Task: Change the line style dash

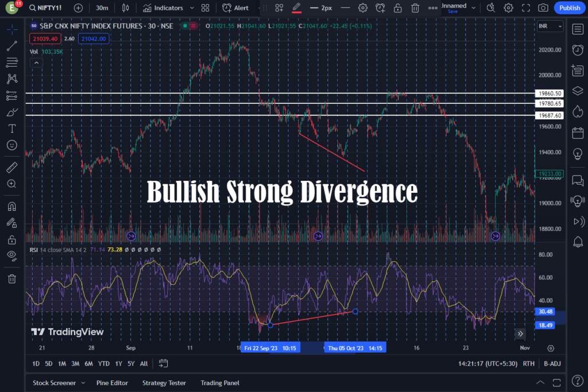Action: [345, 8]
